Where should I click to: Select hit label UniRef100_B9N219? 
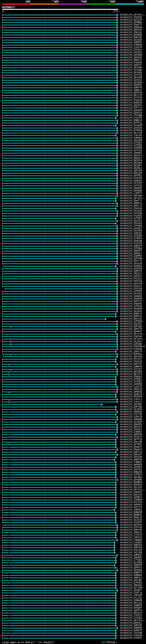(131, 120)
